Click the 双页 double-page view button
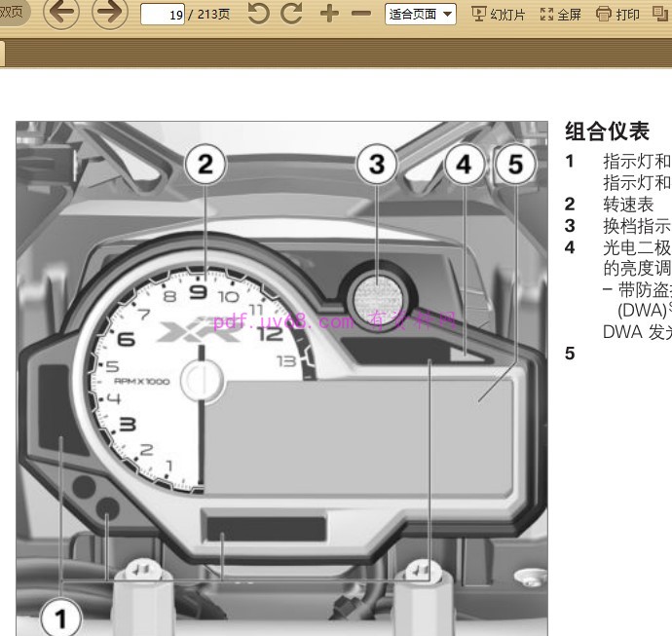Viewport: 672px width, 636px height. 12,14
